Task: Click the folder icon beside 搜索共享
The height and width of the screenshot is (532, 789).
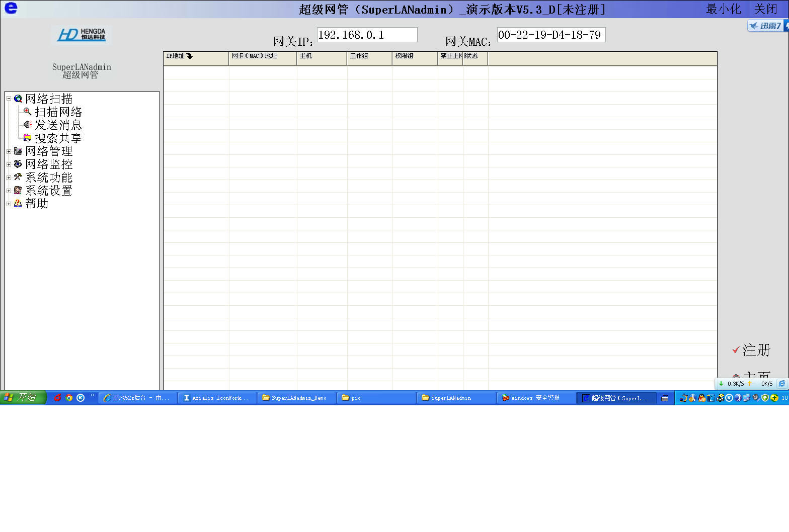Action: 28,138
